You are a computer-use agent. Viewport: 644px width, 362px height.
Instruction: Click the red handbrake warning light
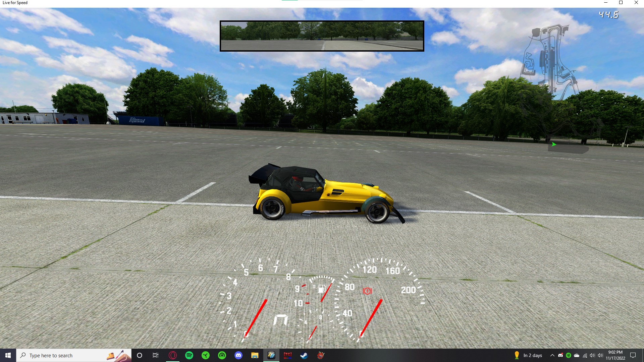pyautogui.click(x=367, y=291)
